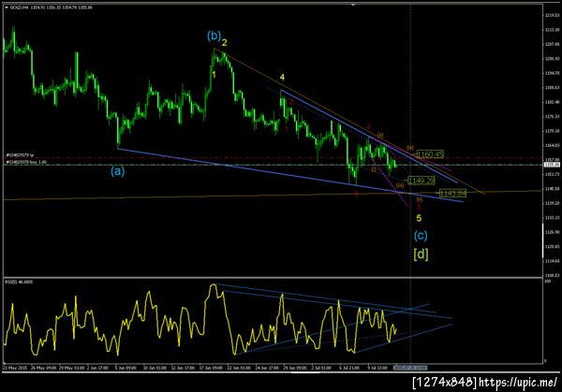Screen dimensions: 562x392
Task: Click the '21 May 2015' time axis label
Action: [x=15, y=368]
